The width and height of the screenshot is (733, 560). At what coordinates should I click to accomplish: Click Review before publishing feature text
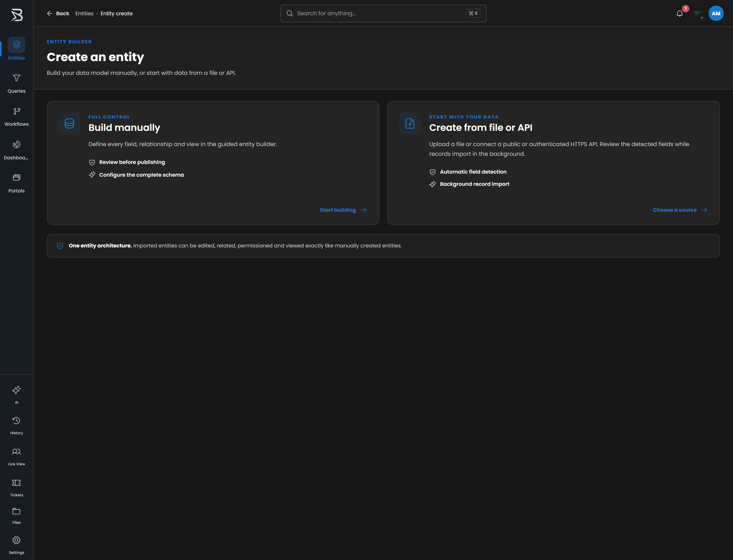tap(132, 162)
